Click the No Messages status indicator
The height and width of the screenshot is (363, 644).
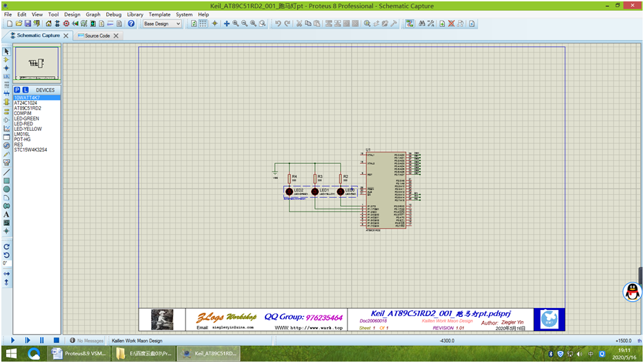click(87, 340)
